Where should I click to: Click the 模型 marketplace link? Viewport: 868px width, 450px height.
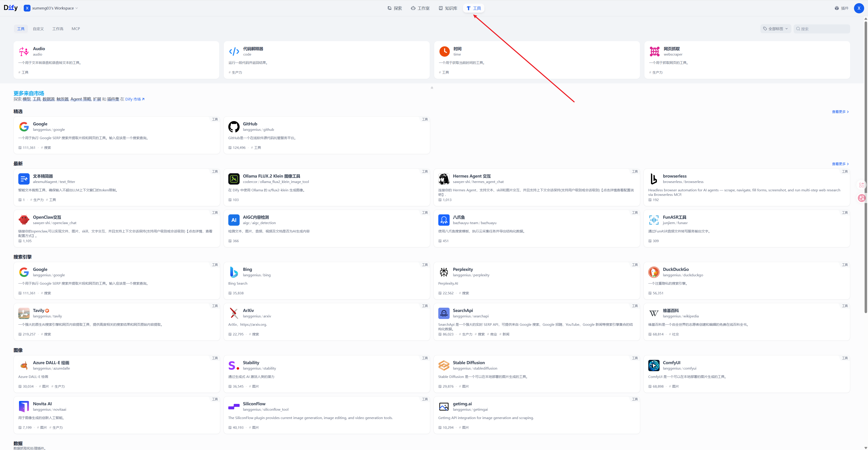[27, 99]
